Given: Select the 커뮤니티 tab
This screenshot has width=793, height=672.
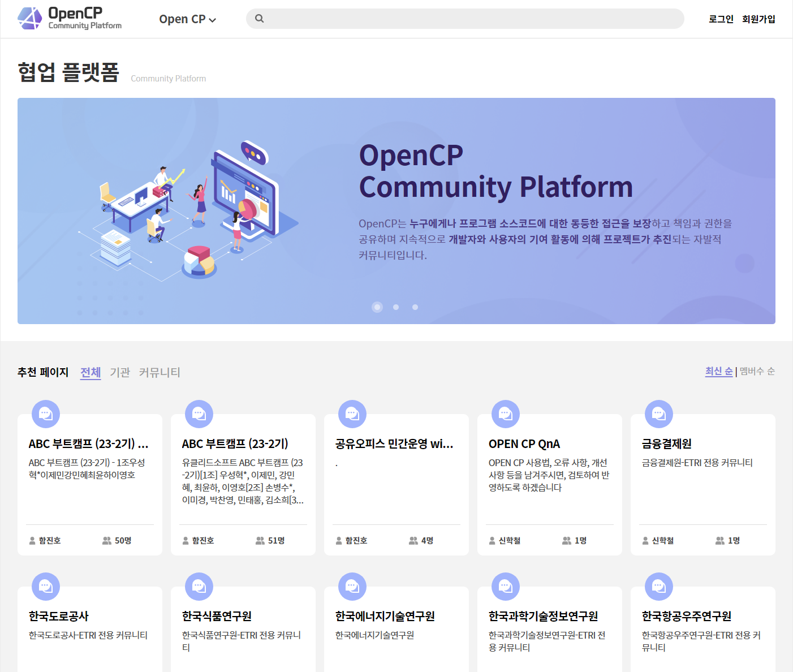Looking at the screenshot, I should [x=160, y=372].
